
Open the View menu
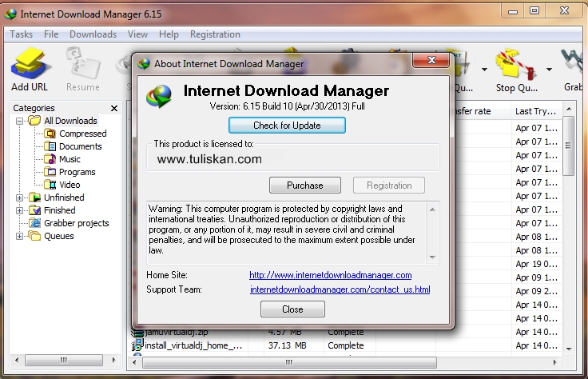pyautogui.click(x=137, y=34)
